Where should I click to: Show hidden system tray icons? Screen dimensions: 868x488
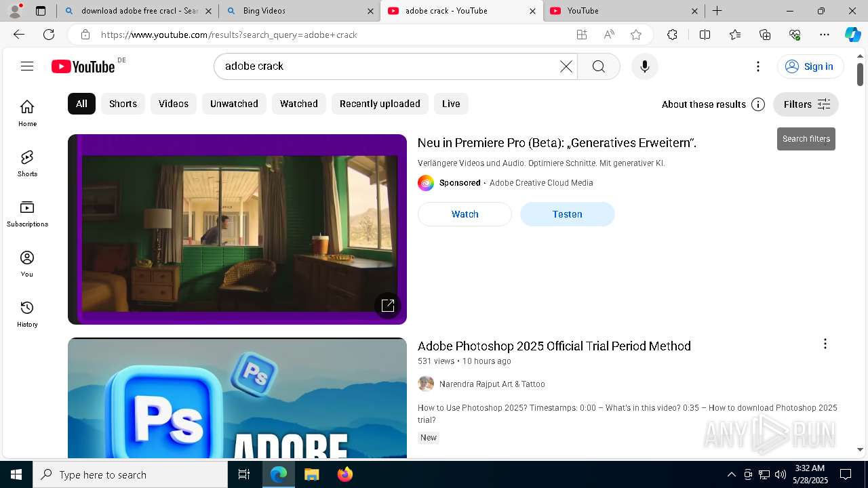(x=731, y=474)
